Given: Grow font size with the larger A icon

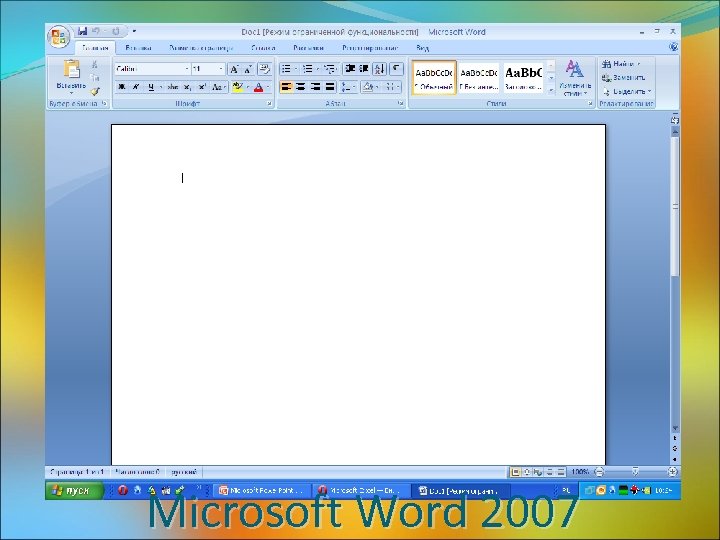Looking at the screenshot, I should pos(234,69).
